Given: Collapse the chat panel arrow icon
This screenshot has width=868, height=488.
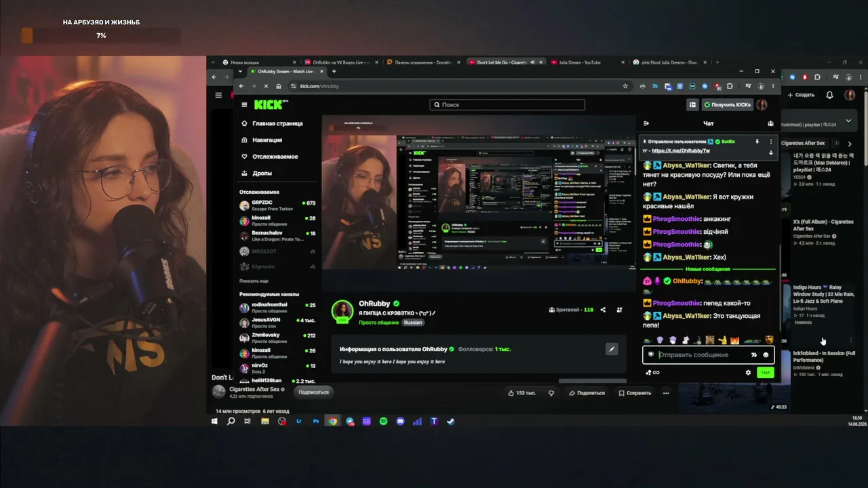Looking at the screenshot, I should [x=646, y=123].
